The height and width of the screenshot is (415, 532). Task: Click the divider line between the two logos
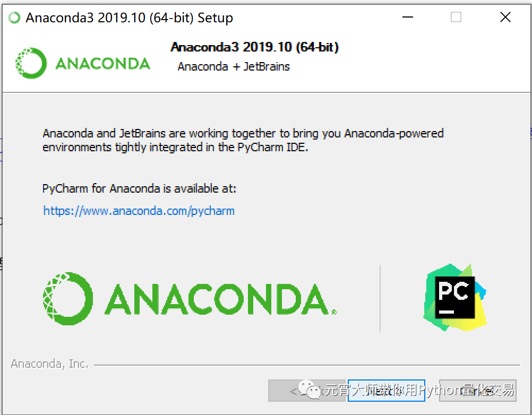point(381,297)
